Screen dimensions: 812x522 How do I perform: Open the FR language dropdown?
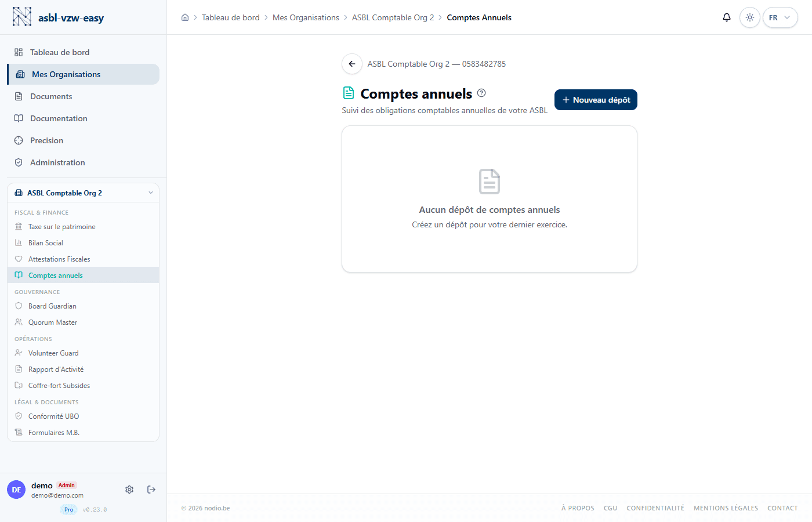pos(780,17)
